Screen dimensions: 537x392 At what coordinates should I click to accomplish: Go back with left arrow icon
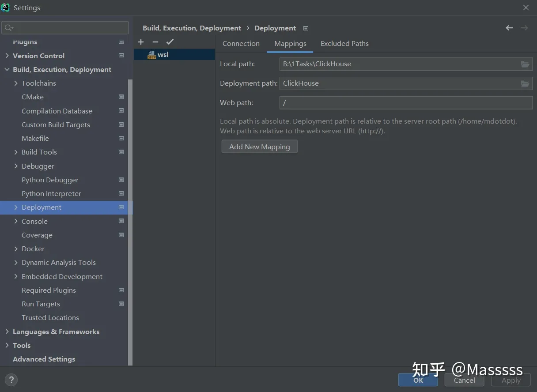point(509,28)
